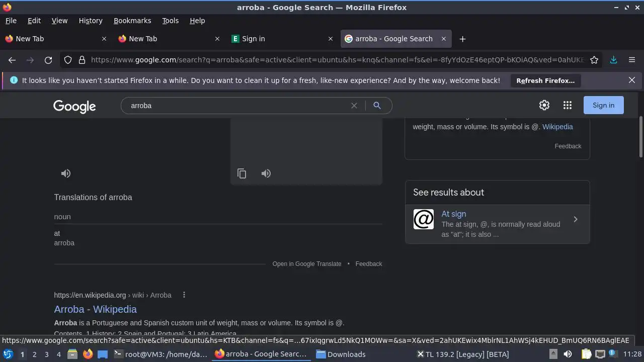644x362 pixels.
Task: Click the at sign thumbnail image
Action: 424,219
